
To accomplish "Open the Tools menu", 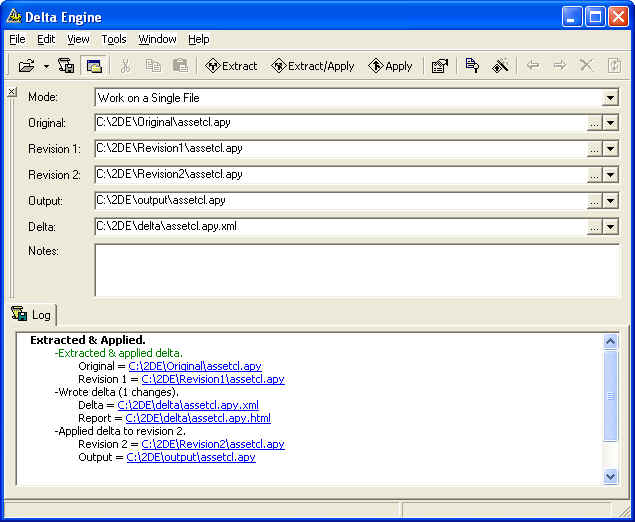I will [x=114, y=39].
